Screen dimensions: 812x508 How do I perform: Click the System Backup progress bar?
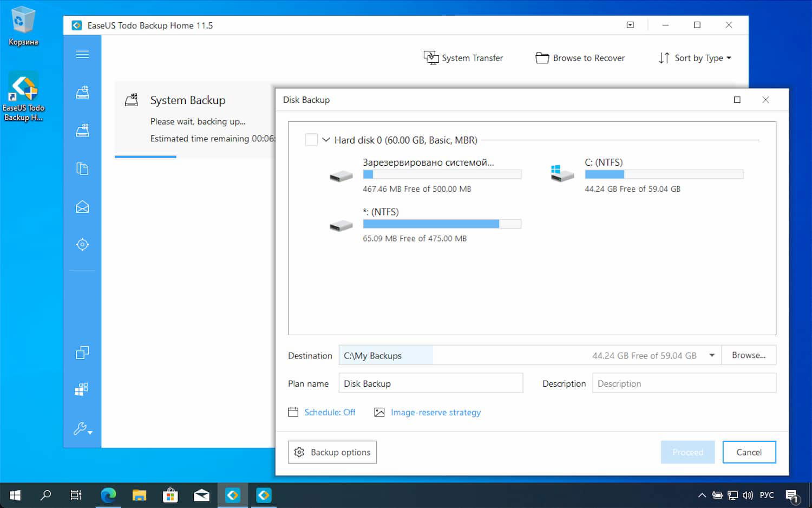[145, 157]
